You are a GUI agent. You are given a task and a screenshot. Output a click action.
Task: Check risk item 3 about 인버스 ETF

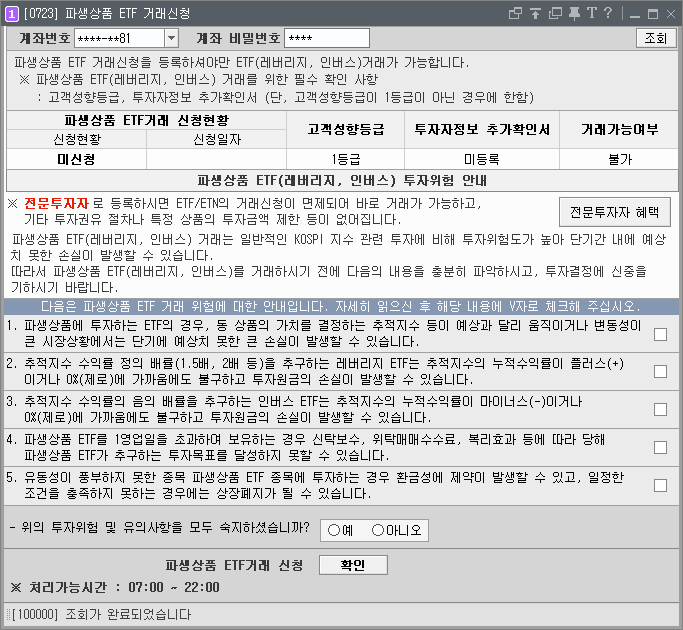pyautogui.click(x=660, y=410)
